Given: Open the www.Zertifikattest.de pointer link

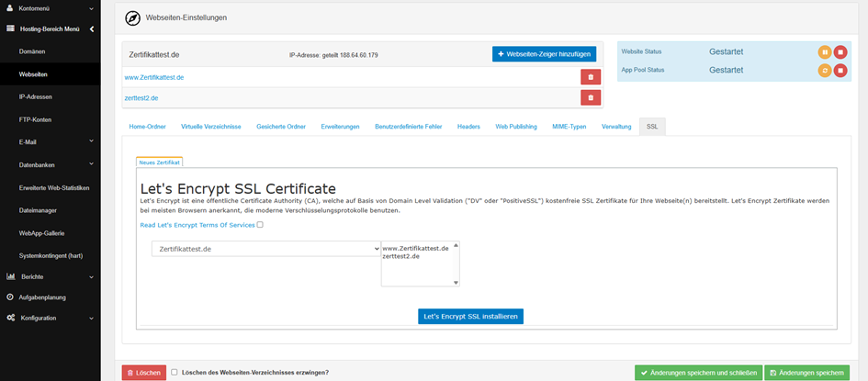Looking at the screenshot, I should click(154, 77).
